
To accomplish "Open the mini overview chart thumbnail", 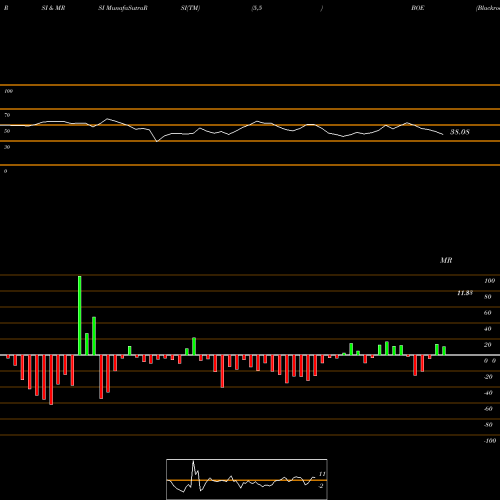I will point(247,479).
